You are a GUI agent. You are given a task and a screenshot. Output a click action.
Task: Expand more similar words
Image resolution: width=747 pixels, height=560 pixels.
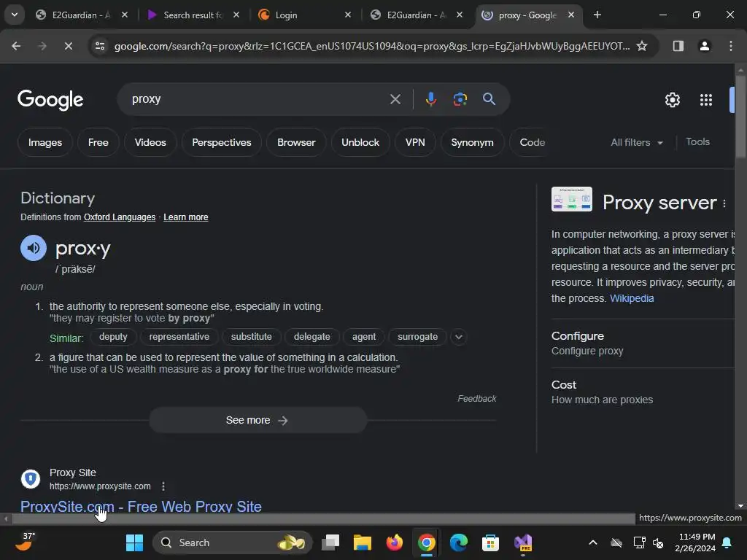pos(459,337)
